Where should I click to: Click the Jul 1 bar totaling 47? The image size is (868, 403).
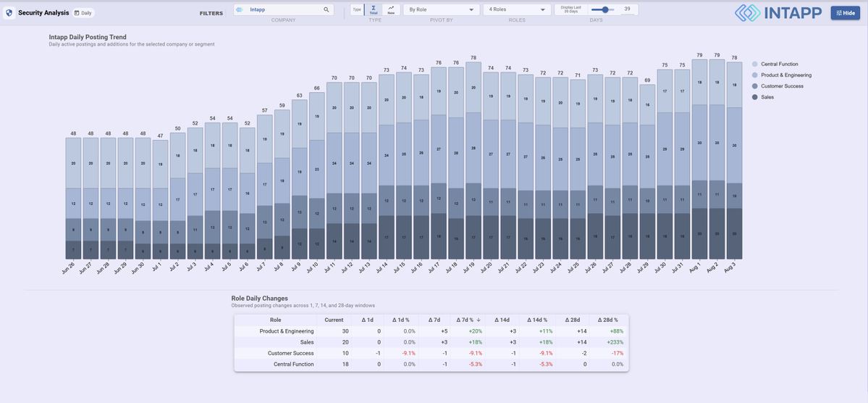pyautogui.click(x=161, y=199)
